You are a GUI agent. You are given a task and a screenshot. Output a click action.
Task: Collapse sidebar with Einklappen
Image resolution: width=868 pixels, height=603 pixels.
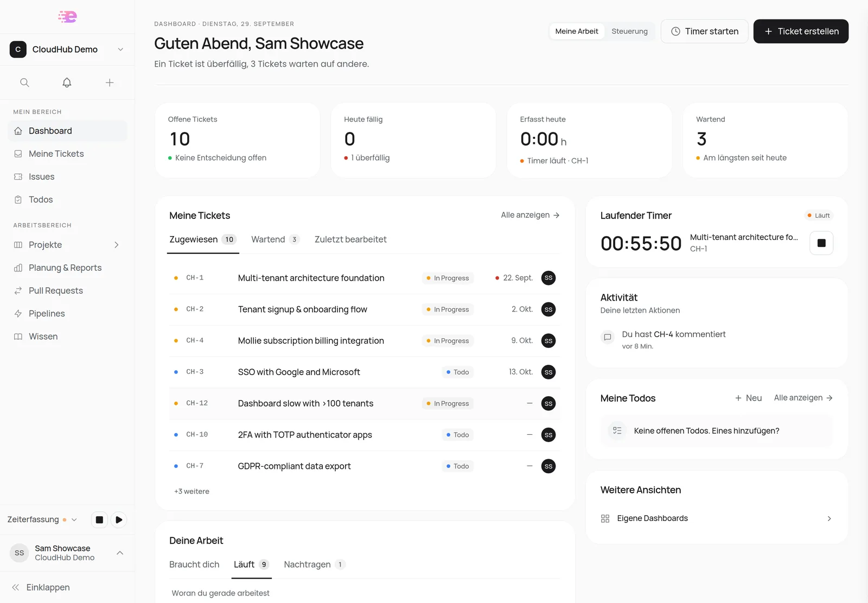click(x=41, y=587)
